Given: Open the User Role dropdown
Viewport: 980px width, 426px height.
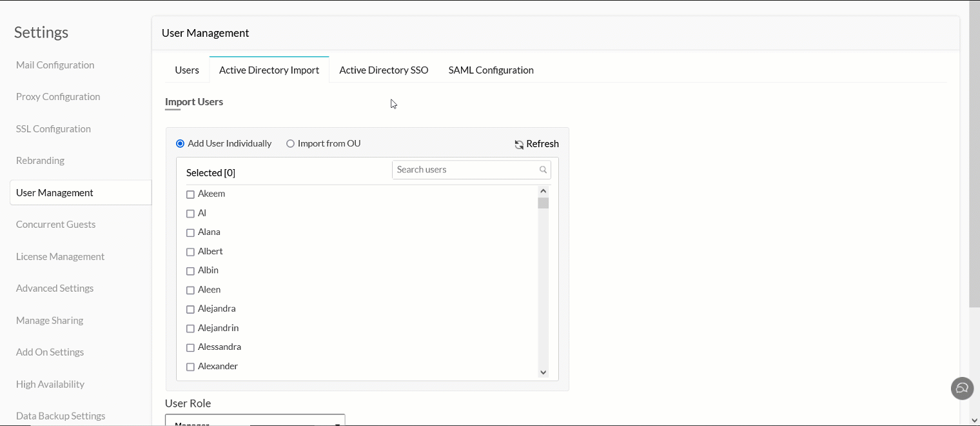Looking at the screenshot, I should click(255, 421).
